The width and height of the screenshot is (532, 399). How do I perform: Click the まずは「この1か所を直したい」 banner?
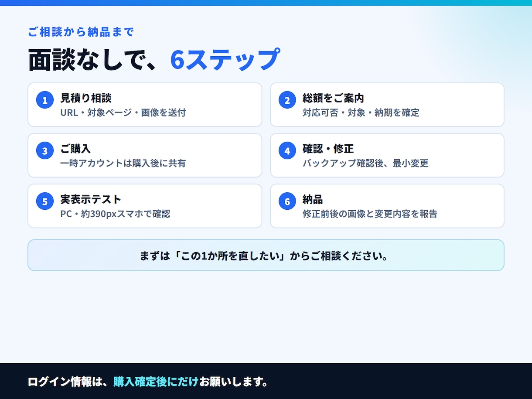tap(266, 255)
